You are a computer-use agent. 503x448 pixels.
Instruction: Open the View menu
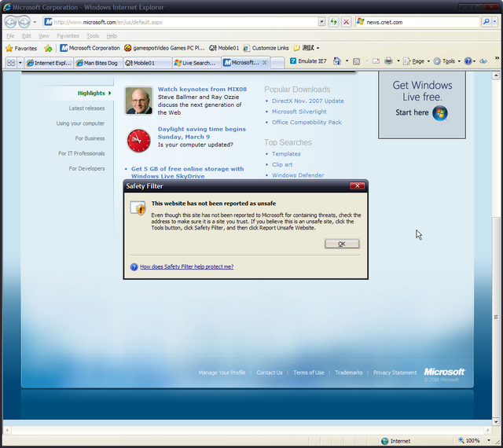click(x=44, y=36)
